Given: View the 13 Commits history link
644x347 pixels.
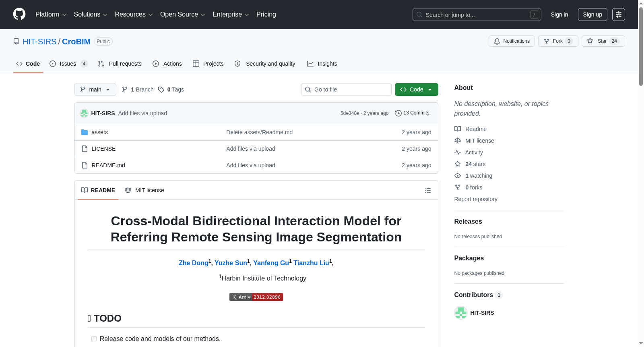Looking at the screenshot, I should (413, 113).
